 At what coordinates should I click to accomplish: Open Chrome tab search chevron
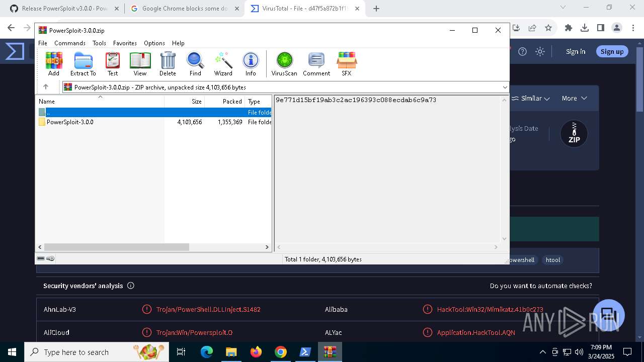coord(563,8)
